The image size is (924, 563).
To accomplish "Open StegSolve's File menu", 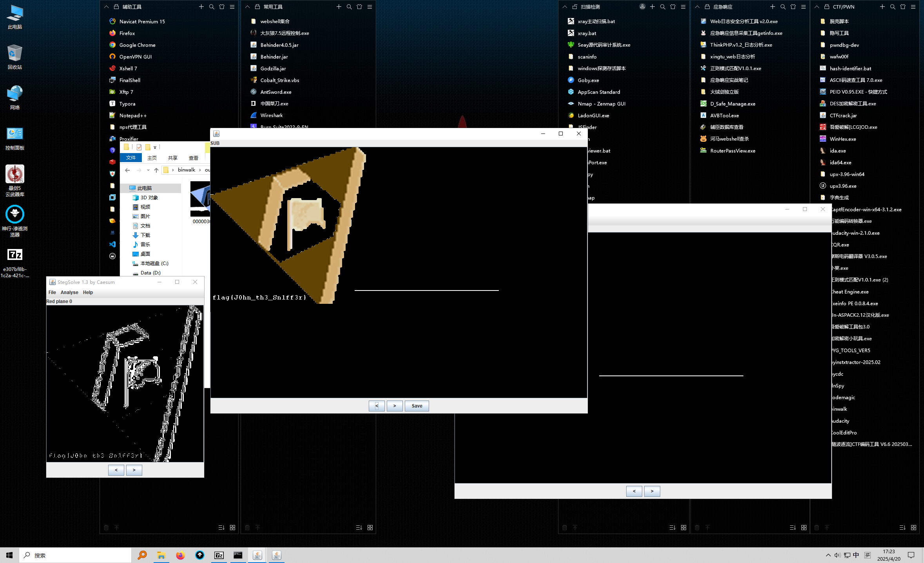I will [52, 292].
